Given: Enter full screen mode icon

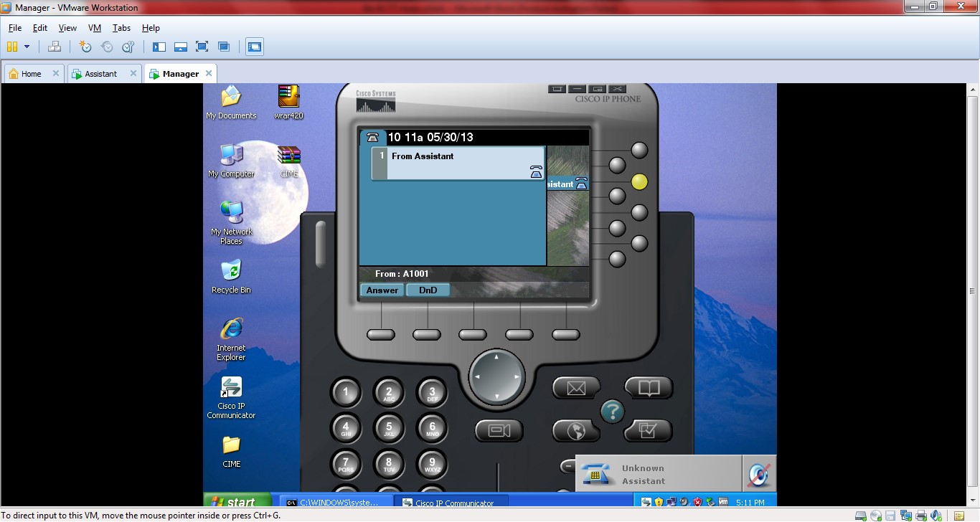Looking at the screenshot, I should click(x=202, y=47).
